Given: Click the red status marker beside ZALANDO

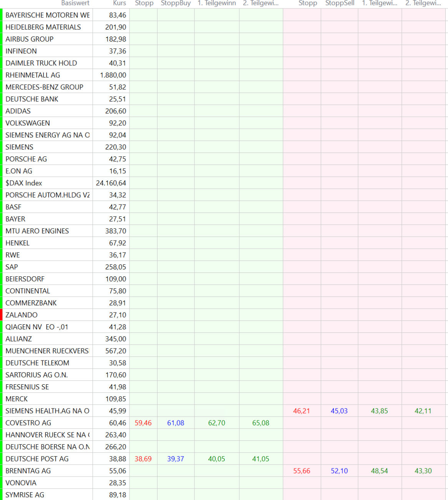Looking at the screenshot, I should pyautogui.click(x=2, y=315).
